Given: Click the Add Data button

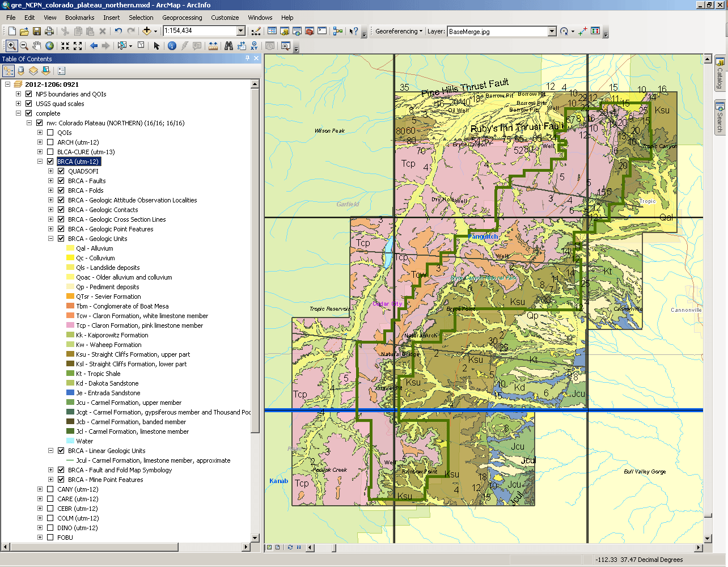Looking at the screenshot, I should (x=147, y=31).
